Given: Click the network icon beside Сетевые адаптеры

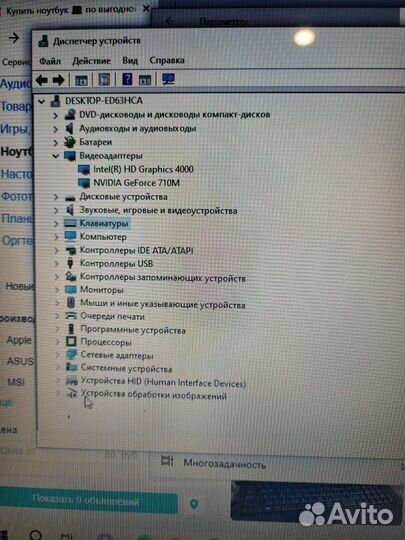Looking at the screenshot, I should click(71, 355).
